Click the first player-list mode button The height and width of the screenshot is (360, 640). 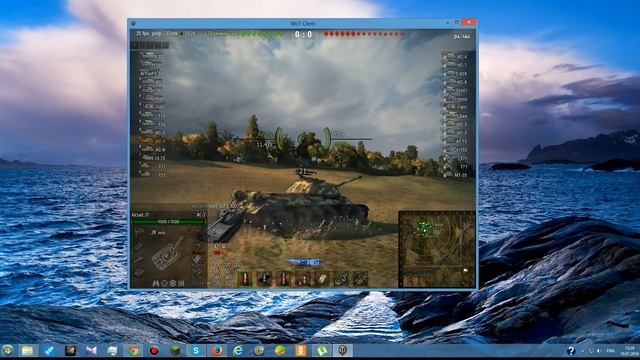134,45
